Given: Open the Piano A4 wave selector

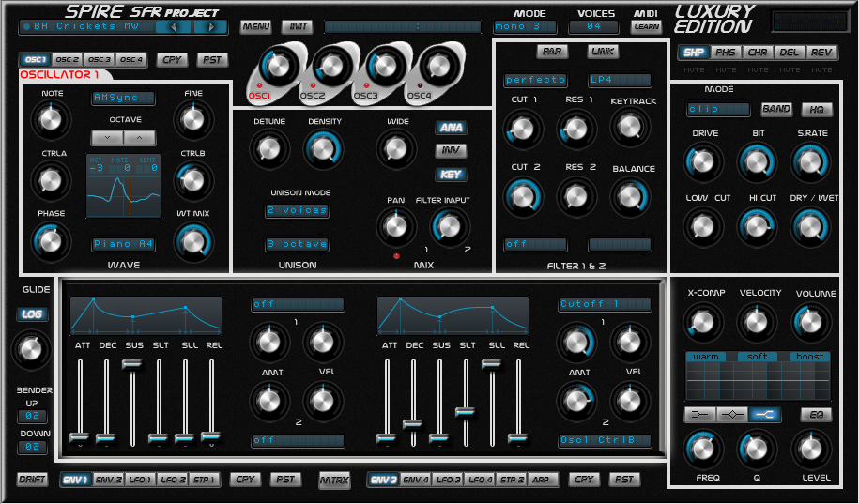Looking at the screenshot, I should pos(123,244).
